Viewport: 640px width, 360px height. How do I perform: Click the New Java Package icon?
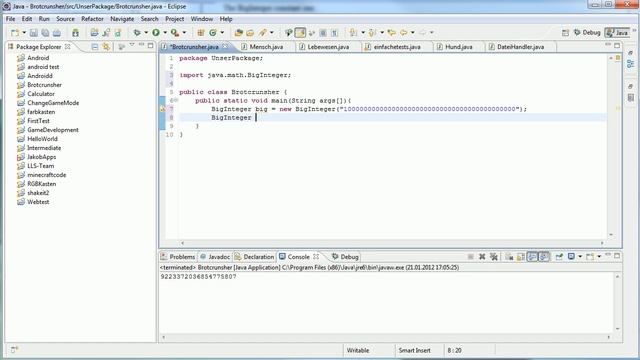[200, 33]
